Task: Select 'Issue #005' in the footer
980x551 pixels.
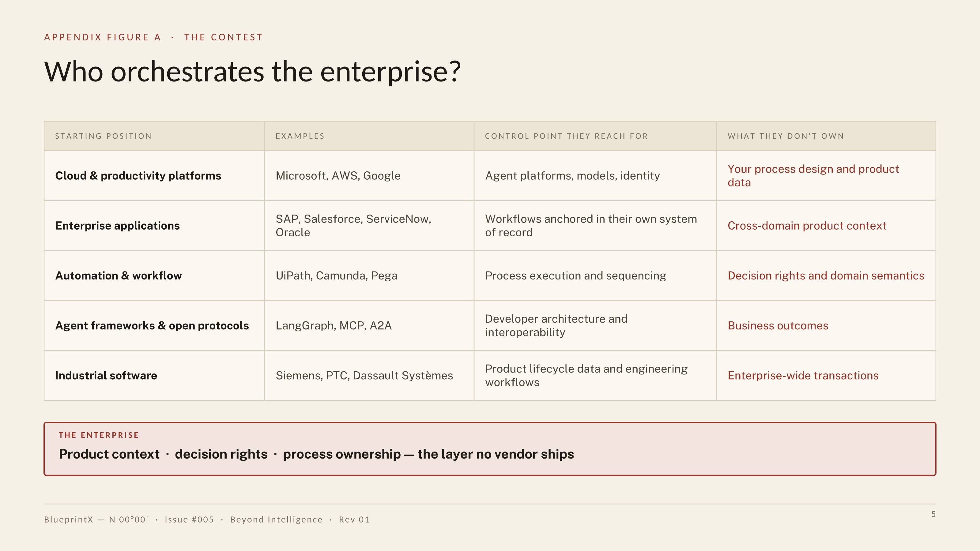Action: tap(189, 519)
